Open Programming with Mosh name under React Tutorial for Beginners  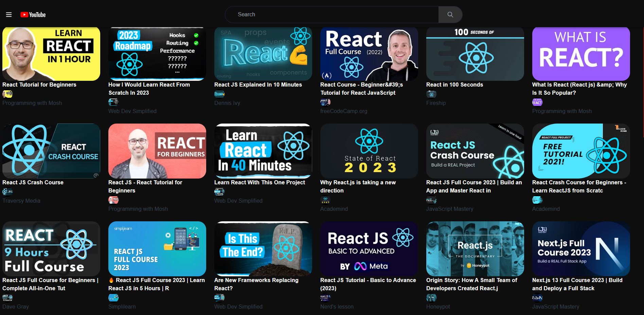32,103
